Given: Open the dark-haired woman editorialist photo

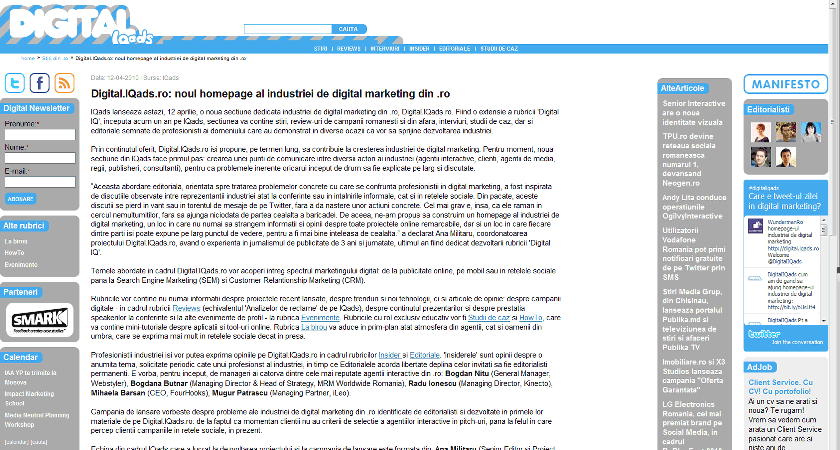Looking at the screenshot, I should [x=811, y=132].
